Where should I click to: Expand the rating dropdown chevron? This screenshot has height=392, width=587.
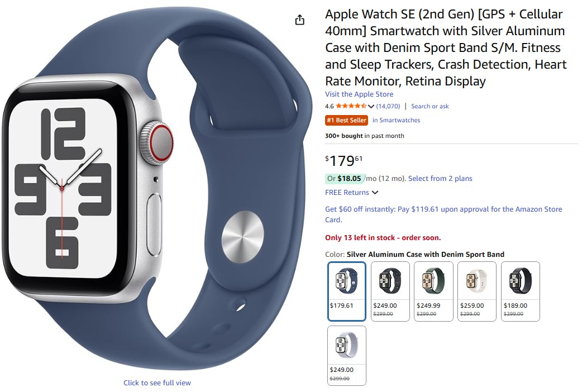(x=371, y=106)
